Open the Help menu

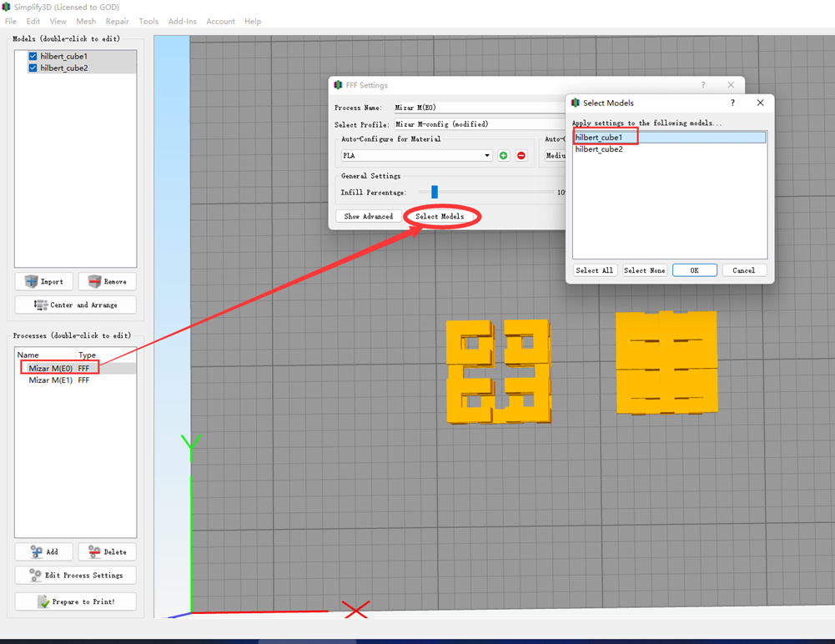(x=253, y=22)
